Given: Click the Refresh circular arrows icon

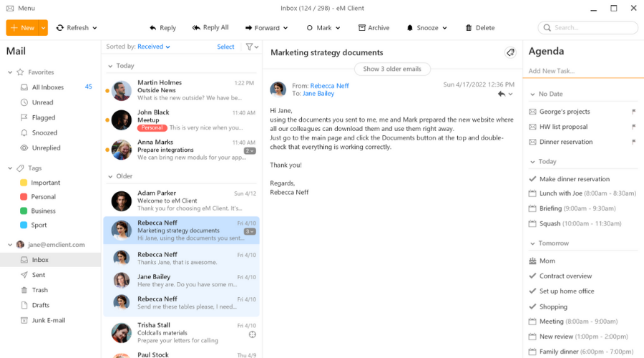Looking at the screenshot, I should (x=60, y=27).
